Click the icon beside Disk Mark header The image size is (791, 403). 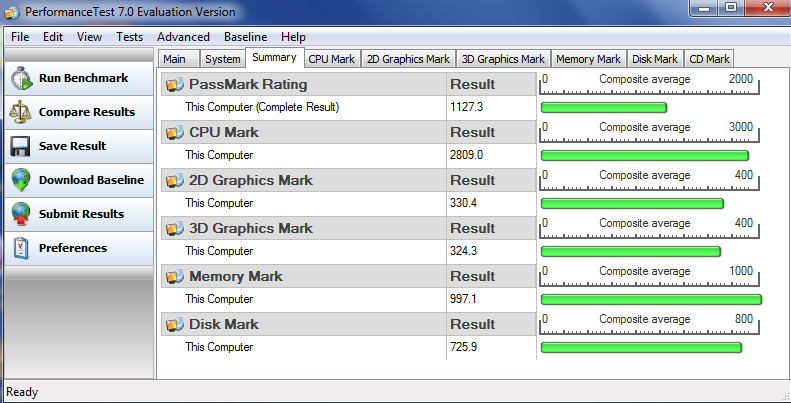(x=175, y=324)
